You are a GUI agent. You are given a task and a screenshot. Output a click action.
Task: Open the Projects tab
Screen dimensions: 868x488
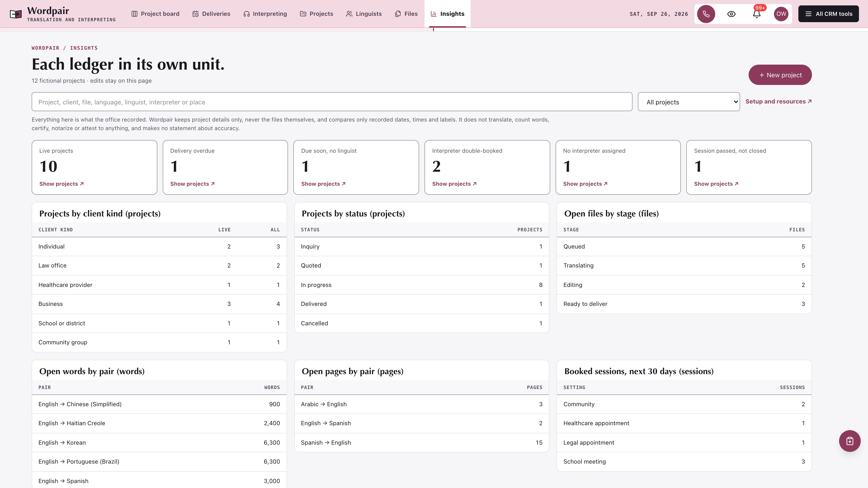[x=316, y=14]
